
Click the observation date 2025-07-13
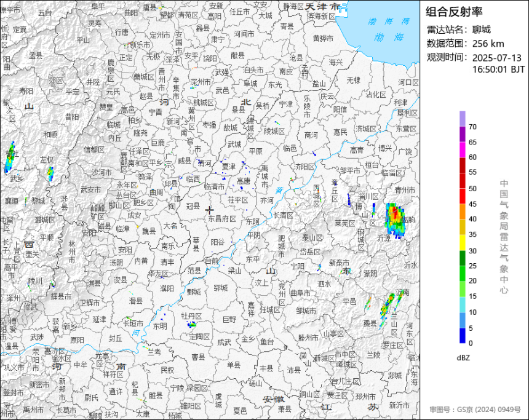[496, 58]
